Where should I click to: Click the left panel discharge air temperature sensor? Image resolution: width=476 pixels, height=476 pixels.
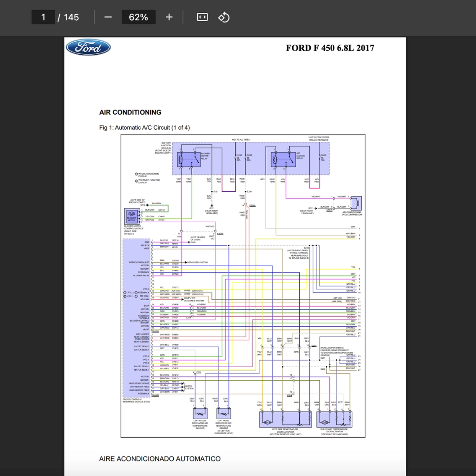click(224, 413)
